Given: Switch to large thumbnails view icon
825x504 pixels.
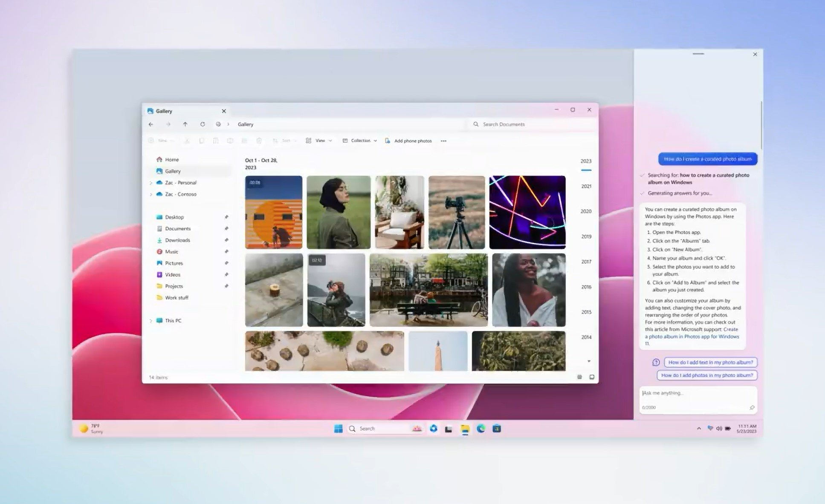Looking at the screenshot, I should pos(592,377).
